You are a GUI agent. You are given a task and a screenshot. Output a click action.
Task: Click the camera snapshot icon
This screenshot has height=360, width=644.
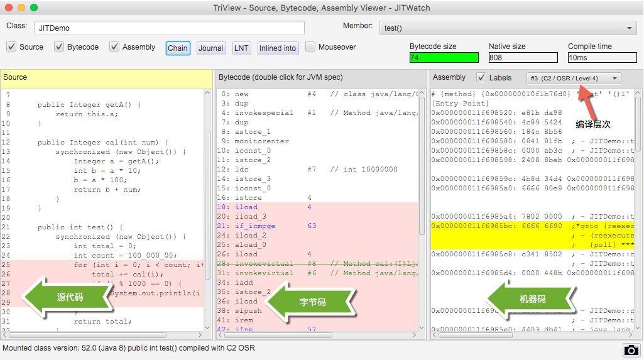point(631,350)
